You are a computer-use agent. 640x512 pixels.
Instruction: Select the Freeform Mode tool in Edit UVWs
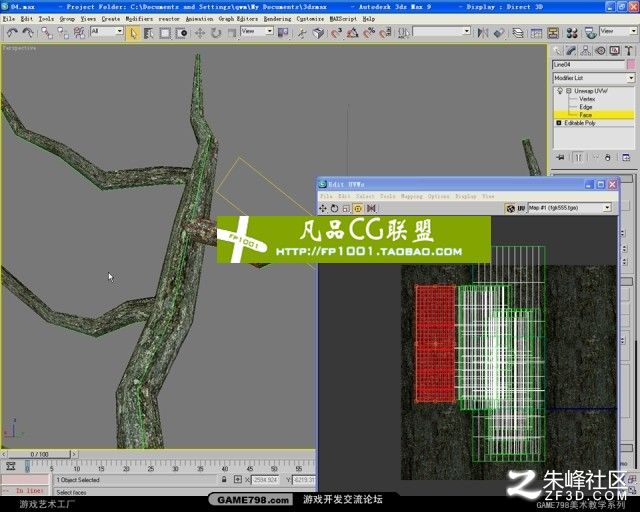click(358, 208)
